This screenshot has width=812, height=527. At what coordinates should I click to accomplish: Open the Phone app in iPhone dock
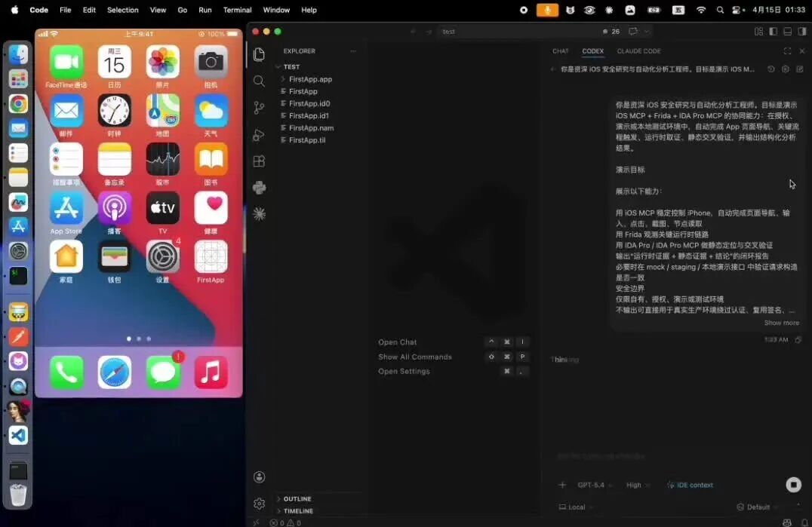pos(66,372)
